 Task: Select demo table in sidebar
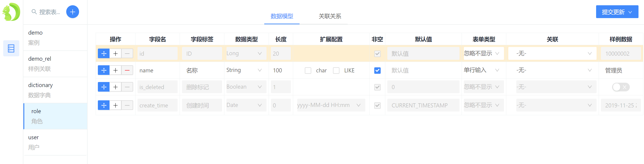pos(55,38)
